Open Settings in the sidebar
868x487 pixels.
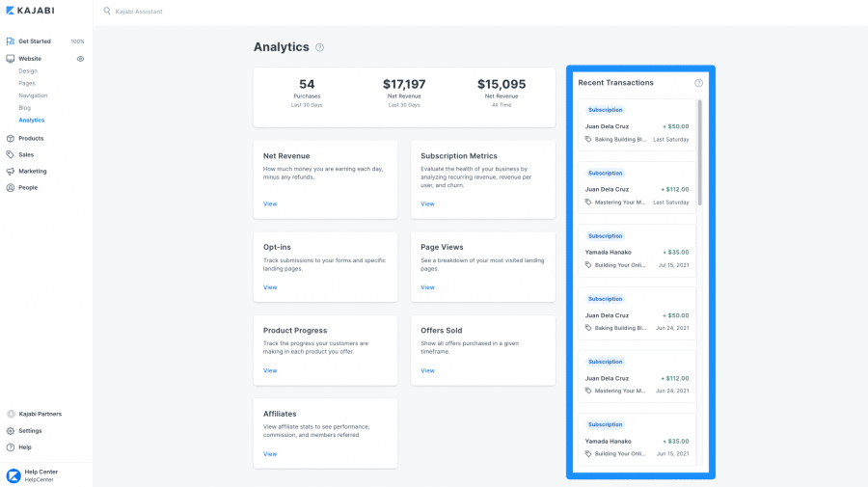coord(30,430)
